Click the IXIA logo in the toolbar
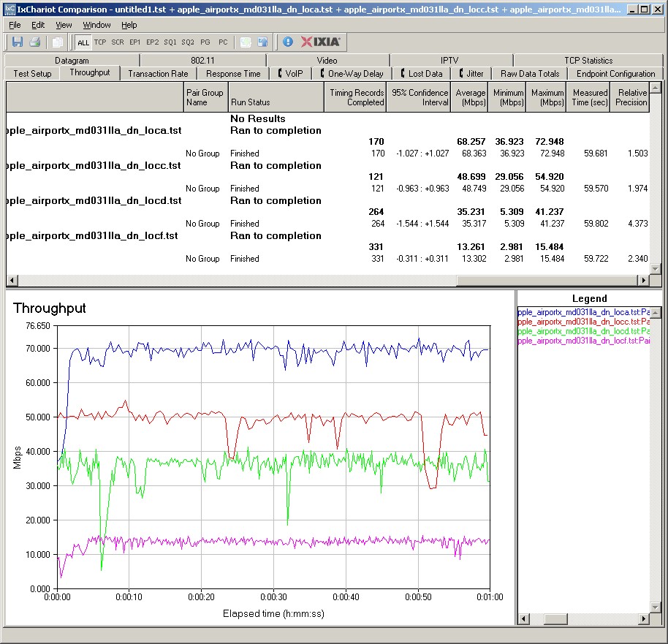This screenshot has width=668, height=644. (x=320, y=42)
